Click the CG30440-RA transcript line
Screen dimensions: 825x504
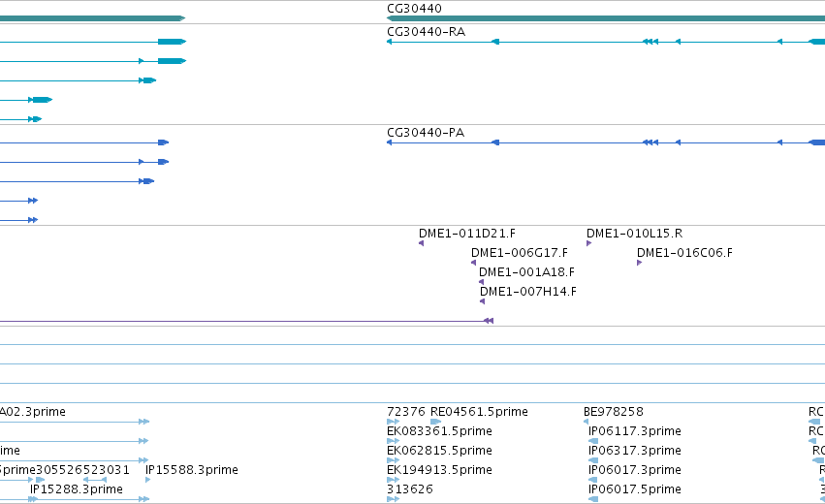(x=606, y=42)
